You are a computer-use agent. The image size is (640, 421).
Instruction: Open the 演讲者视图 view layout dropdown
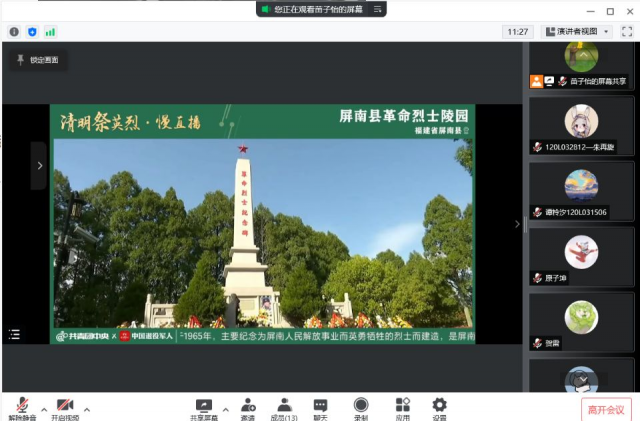pyautogui.click(x=576, y=32)
